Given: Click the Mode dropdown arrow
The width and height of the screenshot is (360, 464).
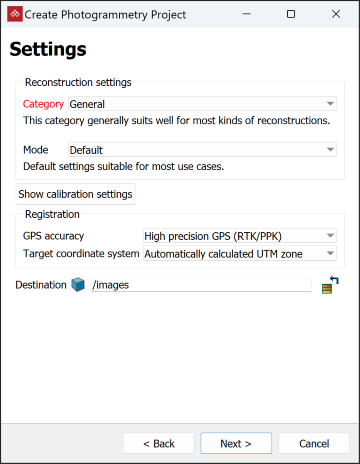Looking at the screenshot, I should [330, 150].
